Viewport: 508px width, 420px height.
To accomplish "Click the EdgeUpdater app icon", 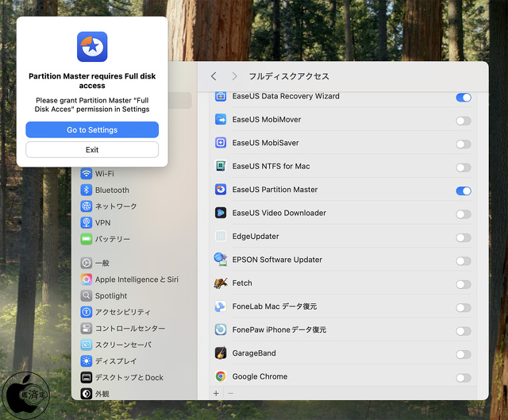I will (x=221, y=236).
